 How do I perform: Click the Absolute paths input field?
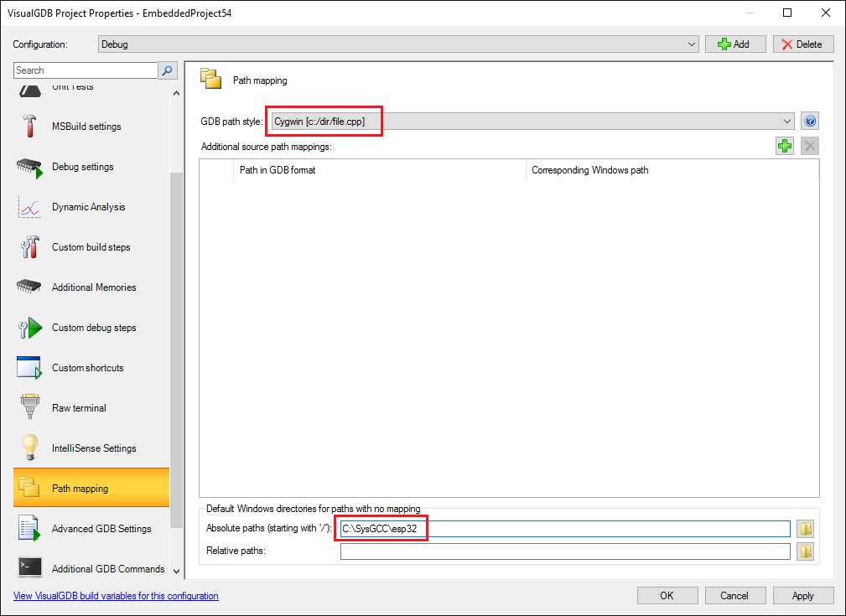(565, 529)
